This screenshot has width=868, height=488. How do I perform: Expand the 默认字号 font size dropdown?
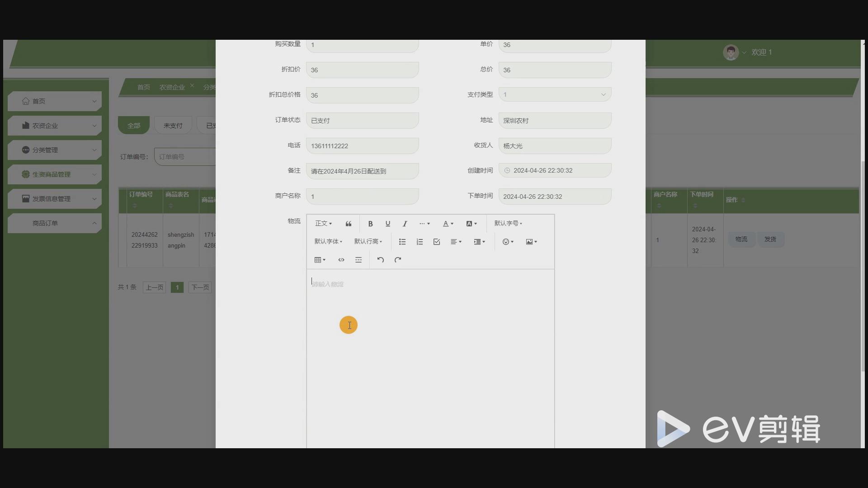pyautogui.click(x=509, y=223)
